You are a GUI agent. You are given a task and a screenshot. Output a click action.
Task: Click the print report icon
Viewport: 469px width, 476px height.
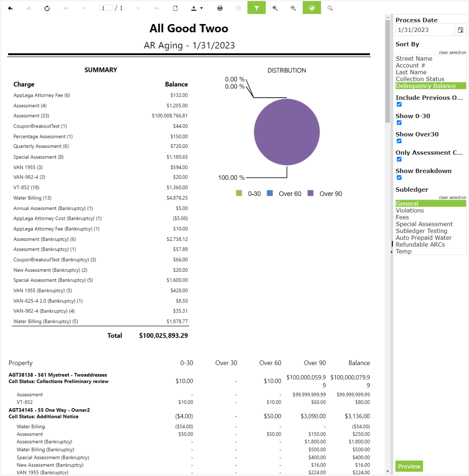pos(220,8)
